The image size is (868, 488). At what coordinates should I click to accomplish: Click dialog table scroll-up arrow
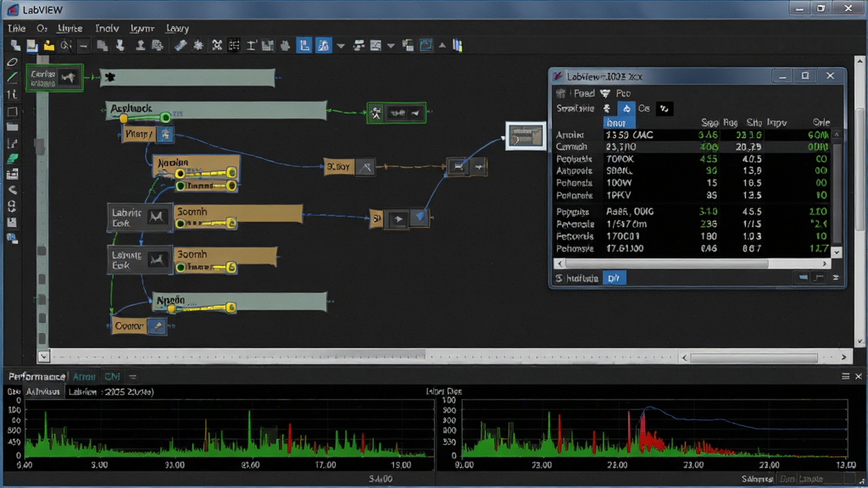click(x=837, y=135)
